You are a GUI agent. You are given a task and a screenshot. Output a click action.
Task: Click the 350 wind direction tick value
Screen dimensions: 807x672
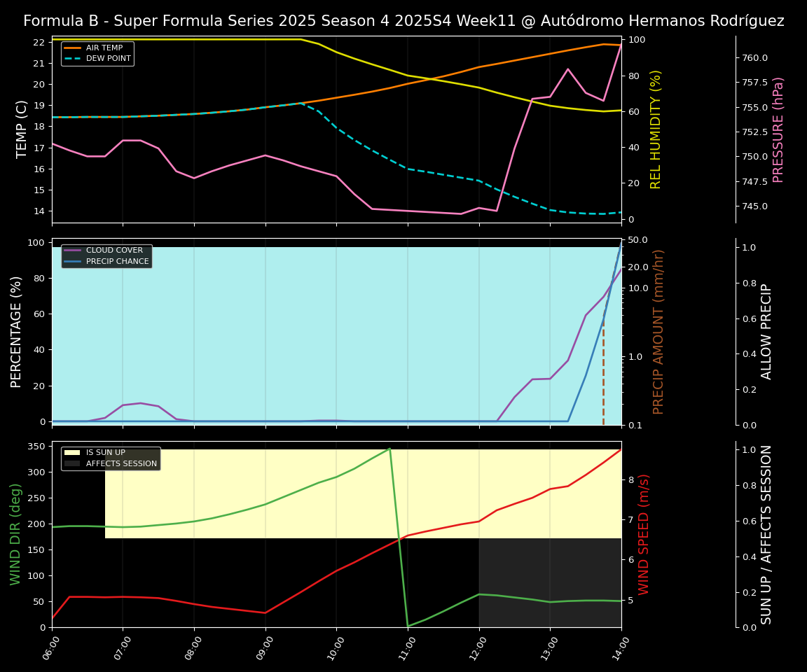[37, 447]
